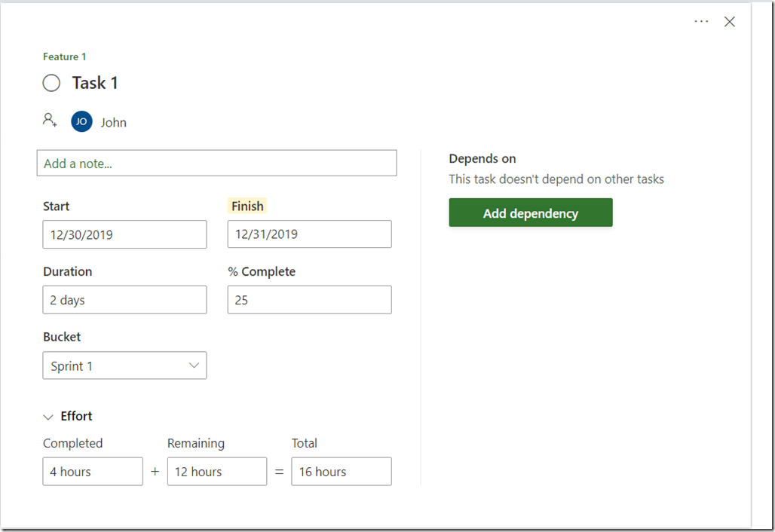
Task: Click the Duration field showing 2 days
Action: 124,300
